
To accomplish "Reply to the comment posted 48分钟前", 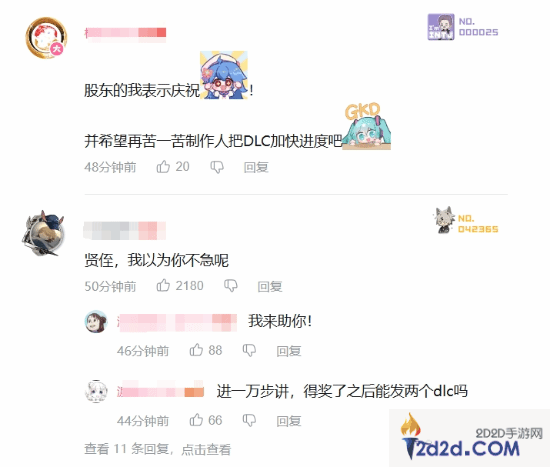I will click(256, 167).
